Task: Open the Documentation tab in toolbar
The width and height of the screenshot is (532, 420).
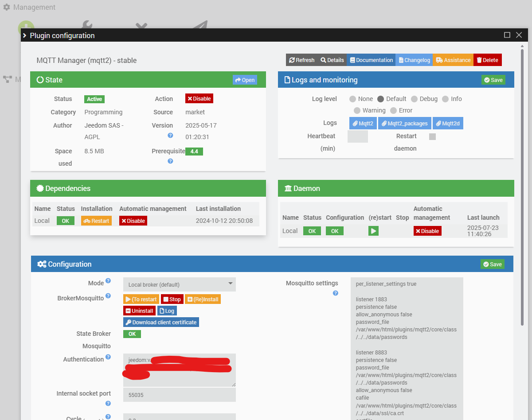Action: coord(371,60)
